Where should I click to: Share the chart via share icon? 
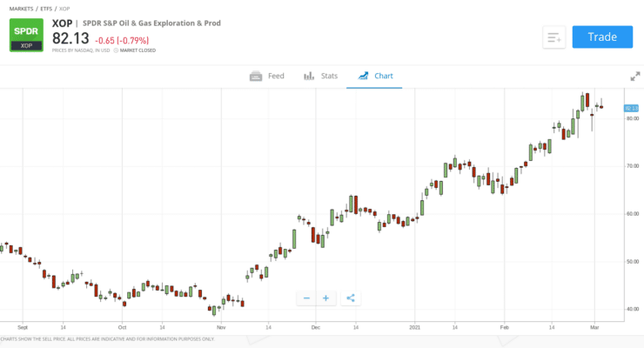[351, 298]
